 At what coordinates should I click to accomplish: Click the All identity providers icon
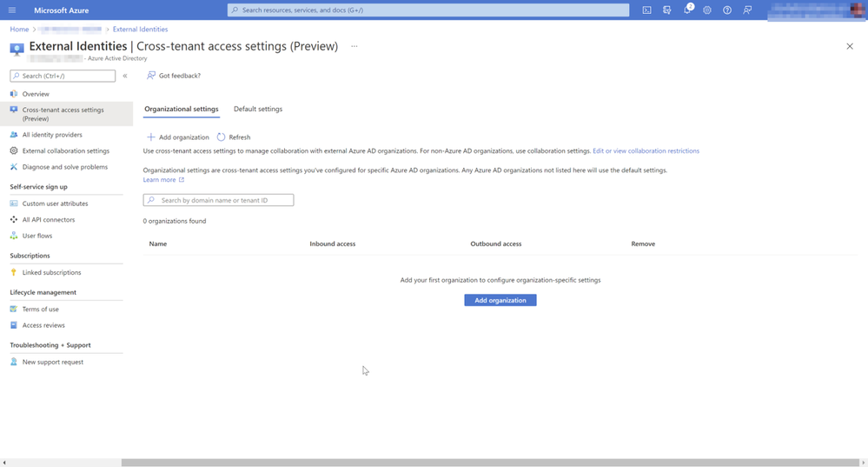click(14, 135)
